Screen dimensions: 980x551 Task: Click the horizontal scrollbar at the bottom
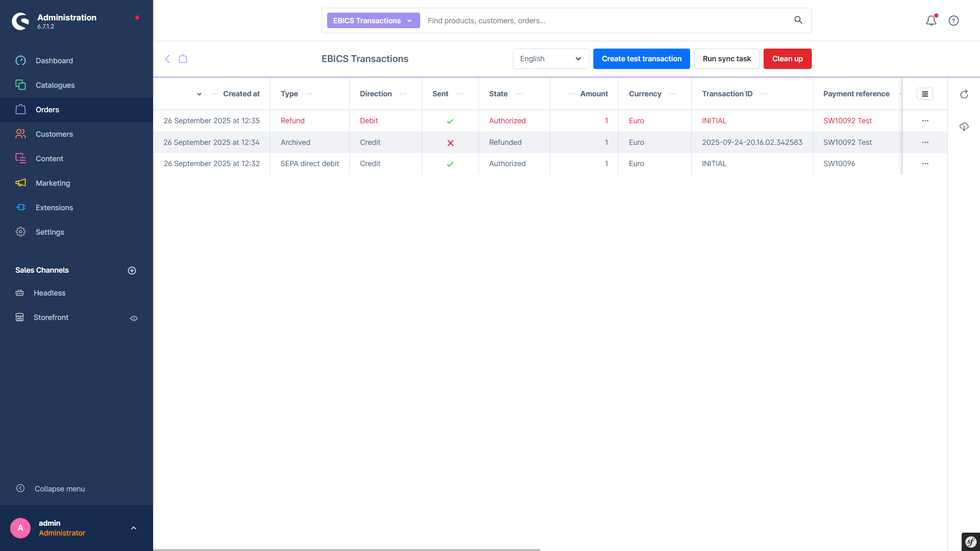click(346, 549)
